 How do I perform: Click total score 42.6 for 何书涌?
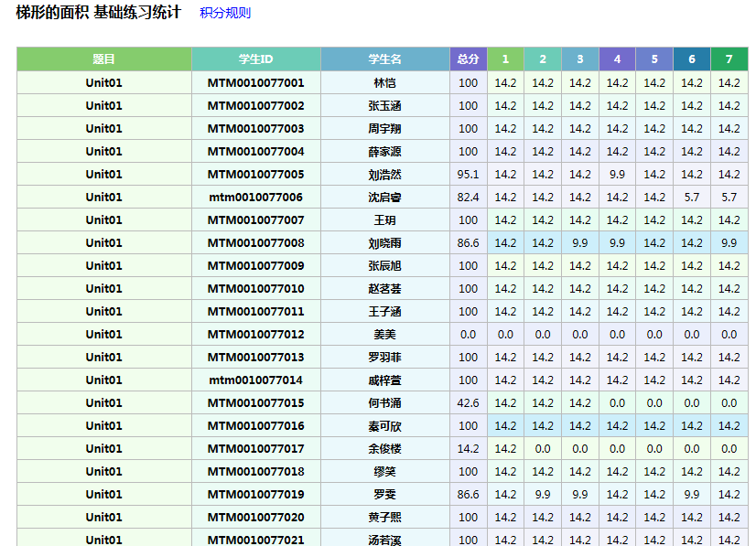(469, 403)
